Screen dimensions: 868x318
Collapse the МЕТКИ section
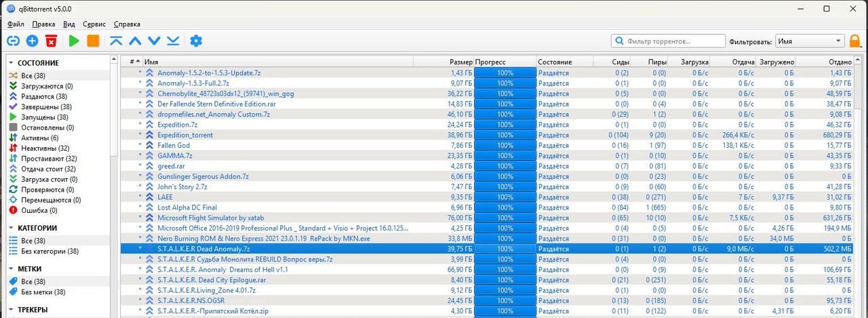[12, 269]
